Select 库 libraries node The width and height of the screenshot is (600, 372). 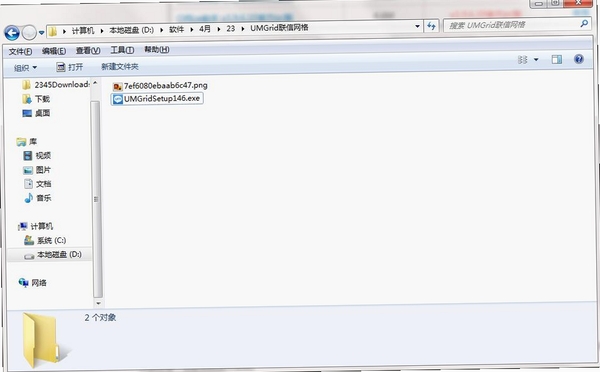26,142
